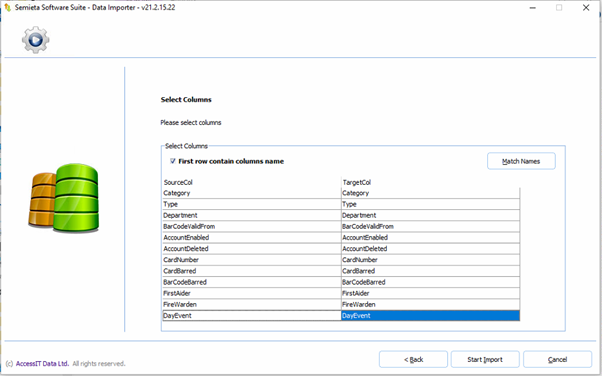This screenshot has height=376, width=602.
Task: Click TargetCol cell BarCodeBarred
Action: 430,282
